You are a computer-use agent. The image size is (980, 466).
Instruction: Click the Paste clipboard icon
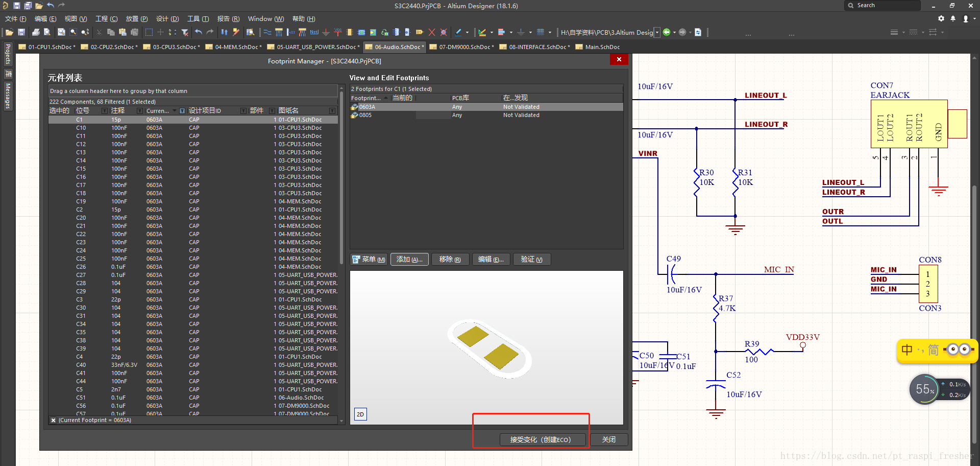click(x=122, y=32)
